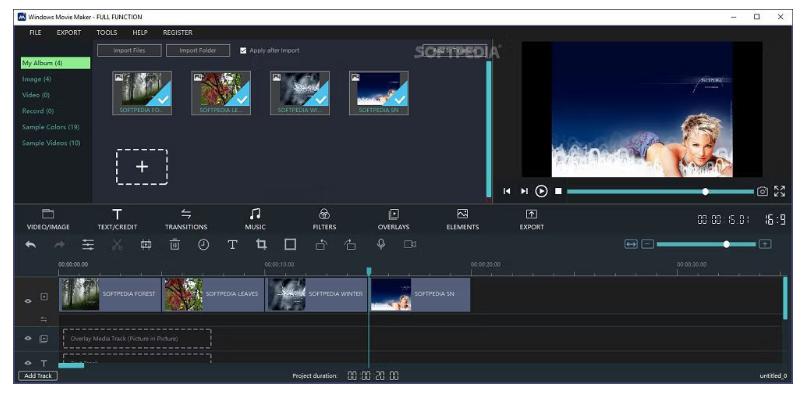Select Softpedia Forest thumbnail in album
This screenshot has height=400, width=806.
click(x=142, y=93)
